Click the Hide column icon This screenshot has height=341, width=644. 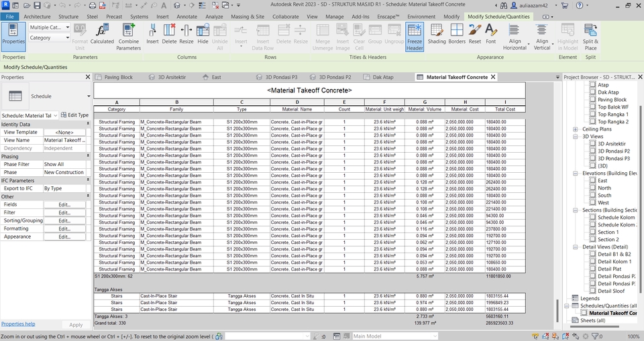(x=203, y=33)
